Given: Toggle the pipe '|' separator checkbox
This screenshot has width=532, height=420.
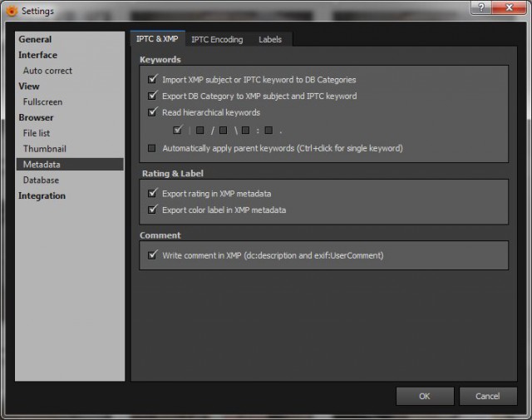Looking at the screenshot, I should tap(177, 130).
